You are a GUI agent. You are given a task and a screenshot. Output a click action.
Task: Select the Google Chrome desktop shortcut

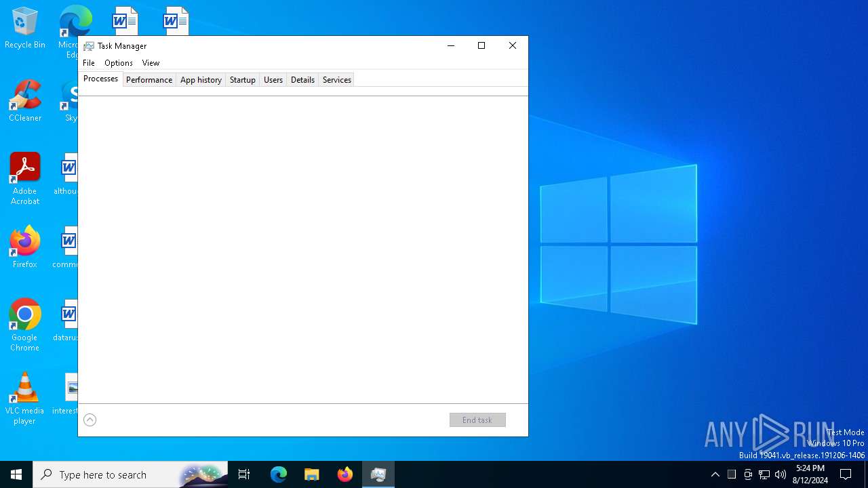tap(25, 325)
